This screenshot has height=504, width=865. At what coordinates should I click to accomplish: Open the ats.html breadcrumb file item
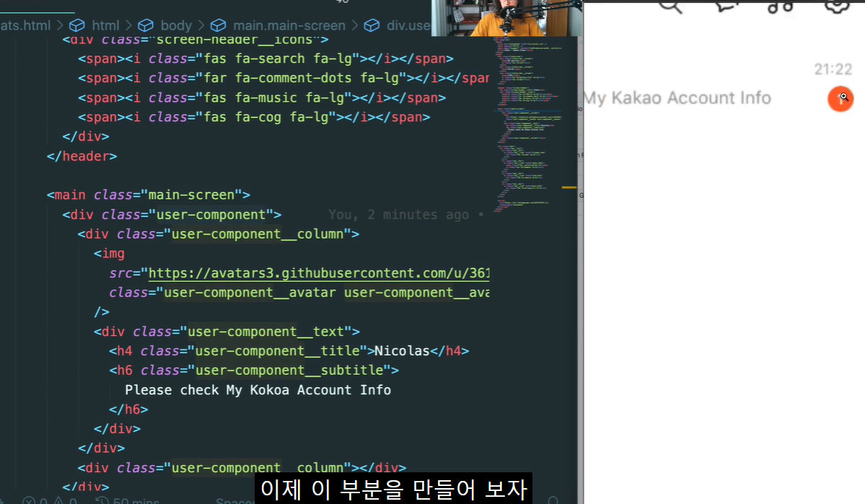(x=25, y=25)
